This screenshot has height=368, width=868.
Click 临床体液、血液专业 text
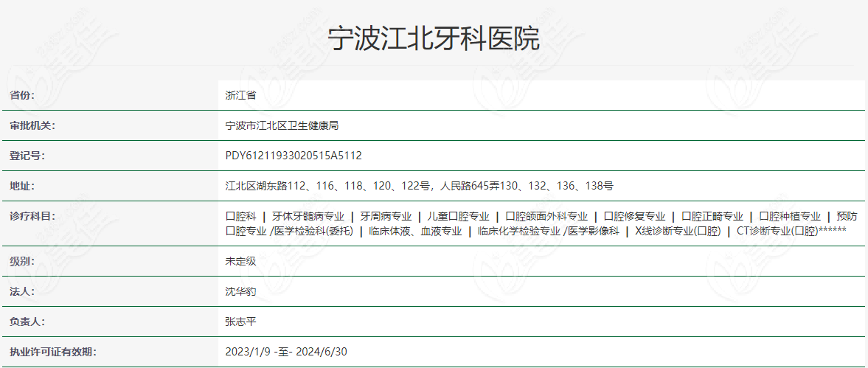[415, 232]
